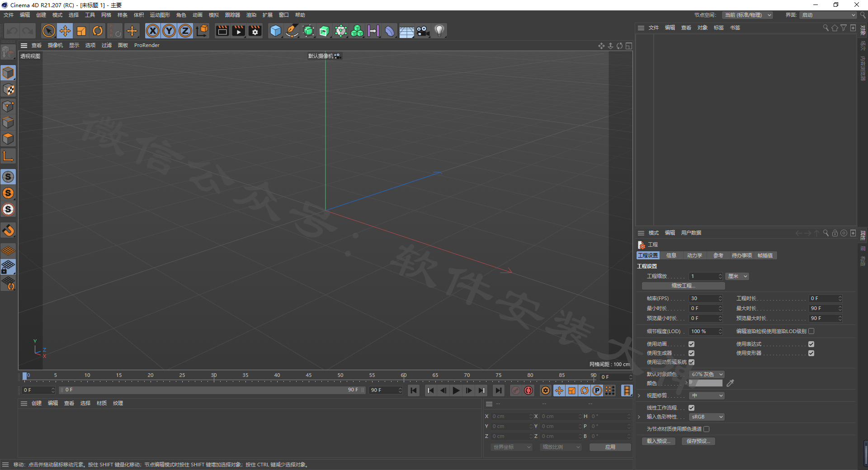Viewport: 868px width, 470px height.
Task: Open the 文件 menu in menu bar
Action: 9,15
